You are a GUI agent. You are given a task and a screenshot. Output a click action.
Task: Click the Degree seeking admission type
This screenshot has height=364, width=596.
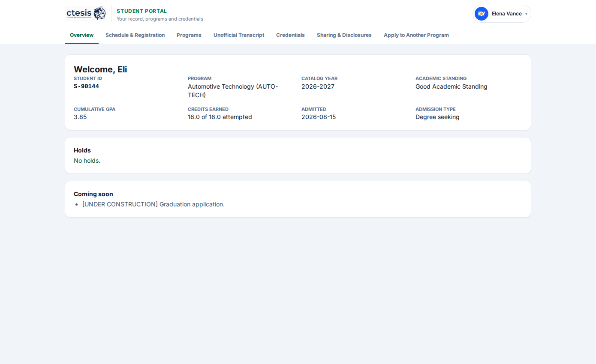click(437, 117)
